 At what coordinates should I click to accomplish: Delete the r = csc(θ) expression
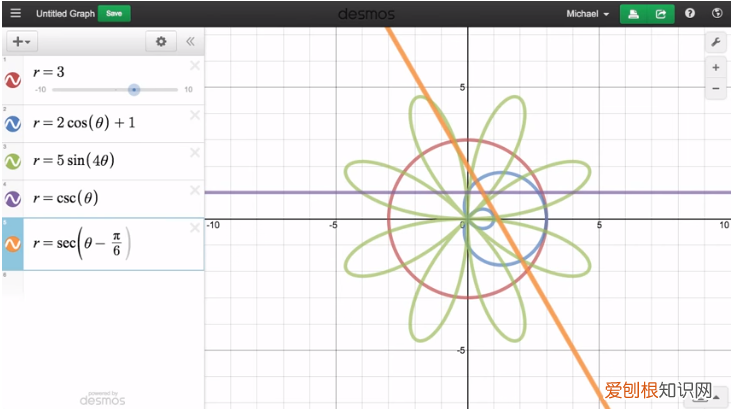[195, 189]
